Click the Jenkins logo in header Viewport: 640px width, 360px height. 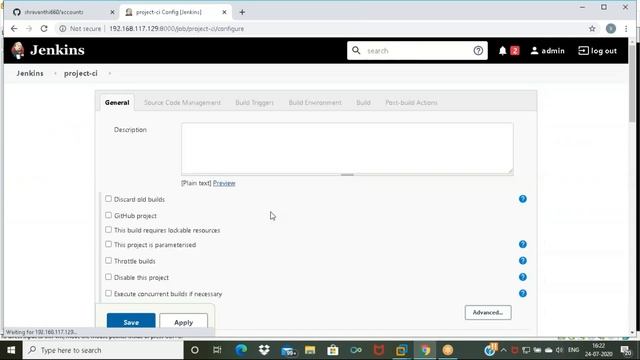click(48, 50)
